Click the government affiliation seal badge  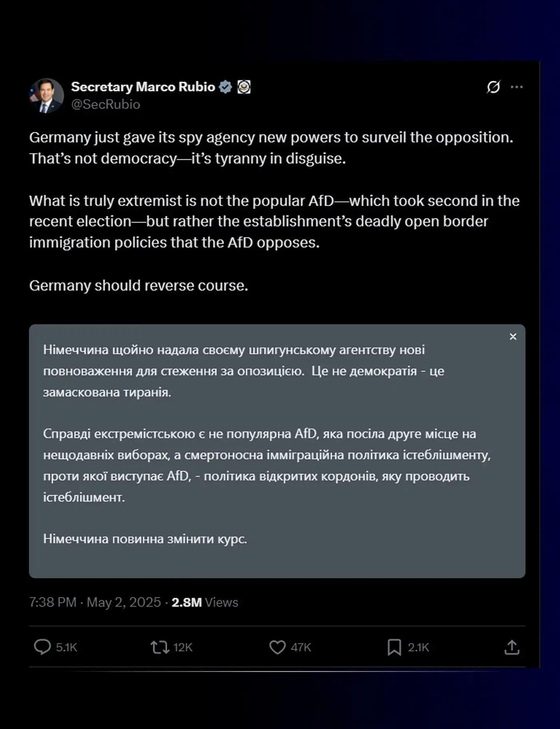coord(244,87)
